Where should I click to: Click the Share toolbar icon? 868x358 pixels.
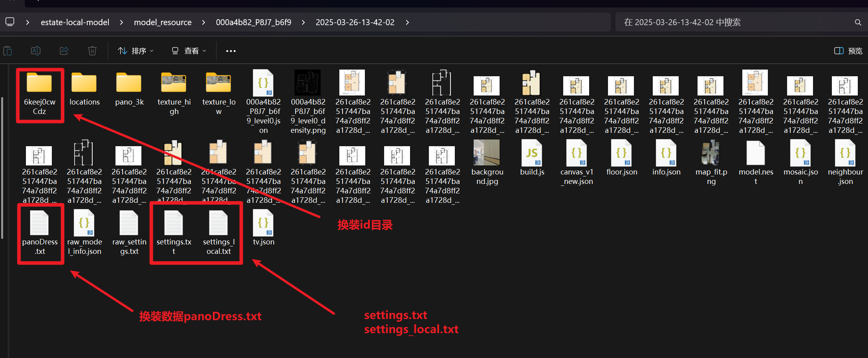[64, 51]
